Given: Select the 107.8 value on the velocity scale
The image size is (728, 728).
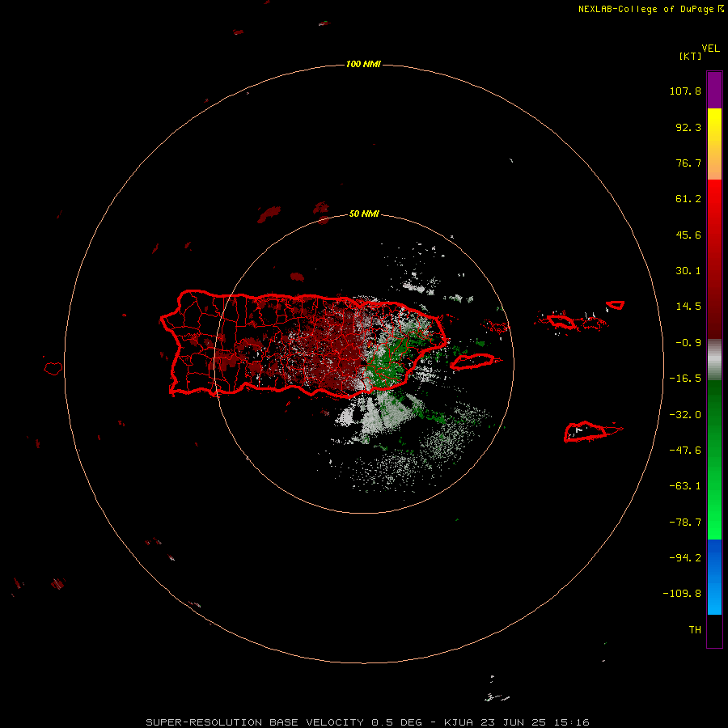Looking at the screenshot, I should pos(685,91).
